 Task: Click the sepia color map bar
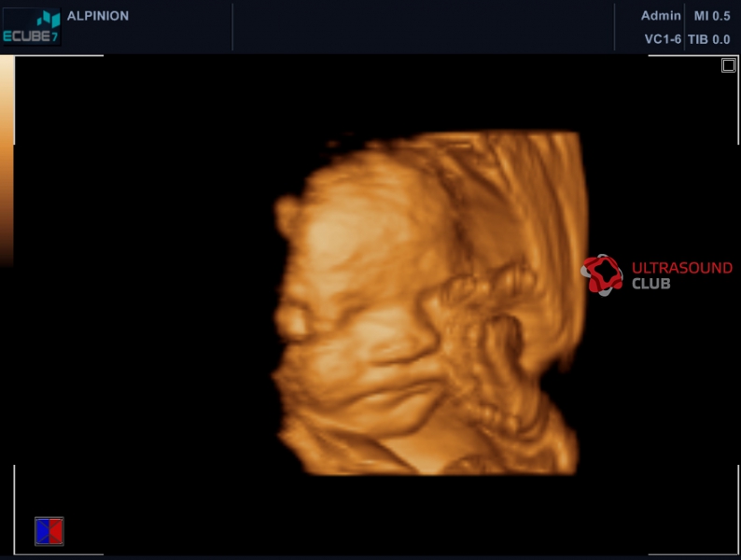[7, 161]
